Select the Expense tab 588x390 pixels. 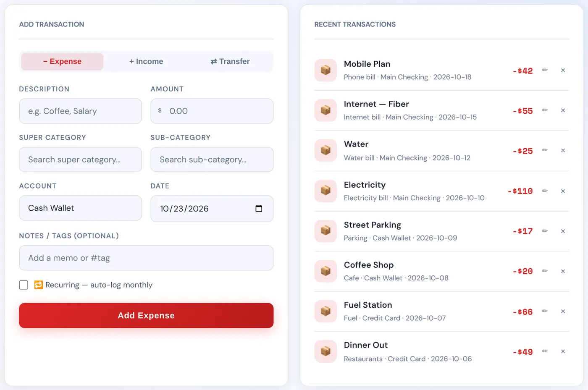pos(62,61)
